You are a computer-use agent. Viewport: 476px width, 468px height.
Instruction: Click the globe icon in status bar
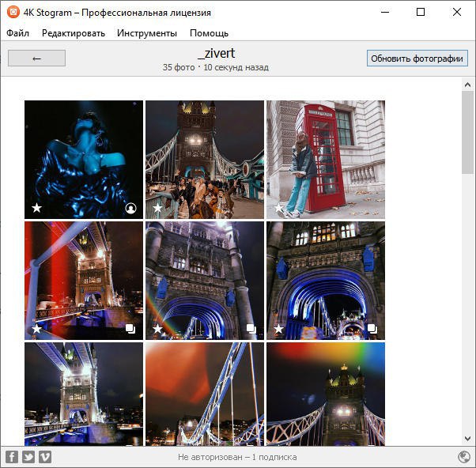pyautogui.click(x=464, y=457)
